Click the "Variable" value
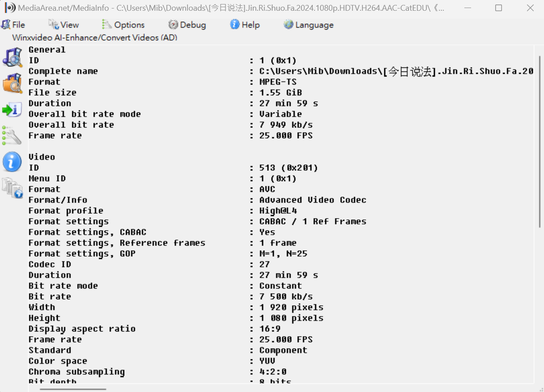This screenshot has width=544, height=392. click(280, 114)
